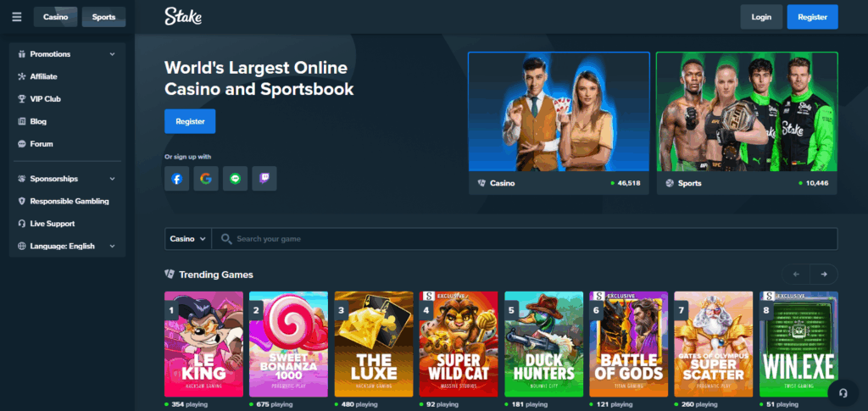Image resolution: width=868 pixels, height=411 pixels.
Task: Open the Super Wild Cat game card
Action: [x=459, y=344]
